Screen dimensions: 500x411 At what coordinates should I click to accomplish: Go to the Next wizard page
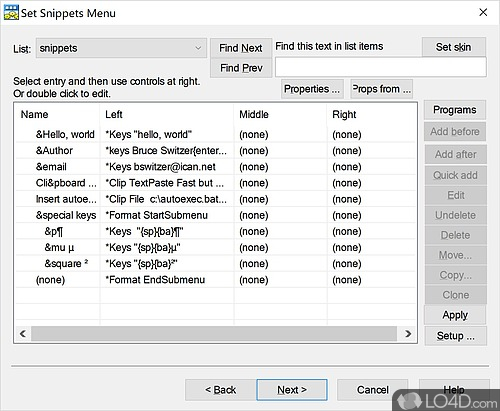pos(292,390)
